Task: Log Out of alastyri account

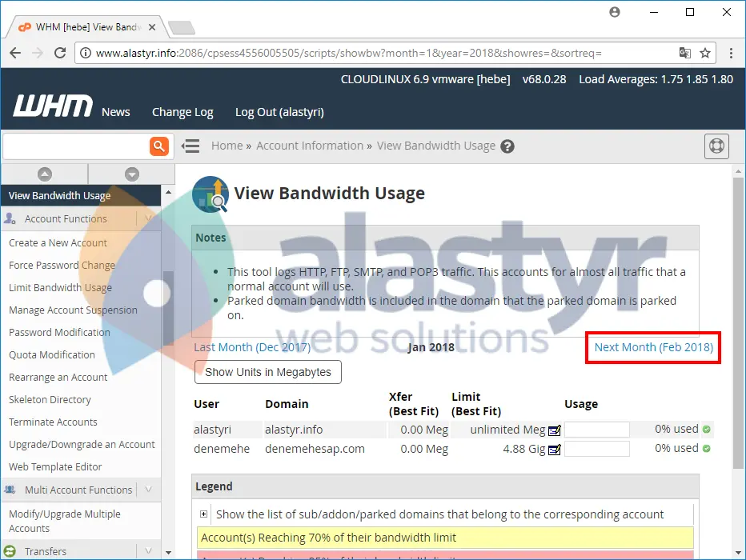Action: coord(280,112)
